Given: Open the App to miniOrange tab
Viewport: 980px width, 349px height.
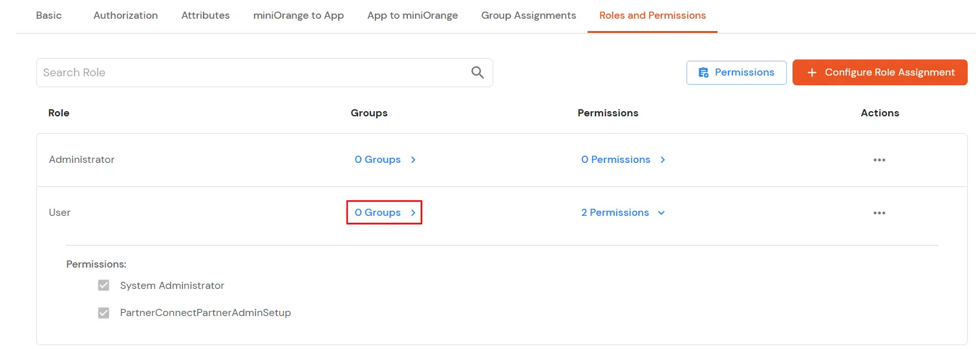Looking at the screenshot, I should click(412, 16).
